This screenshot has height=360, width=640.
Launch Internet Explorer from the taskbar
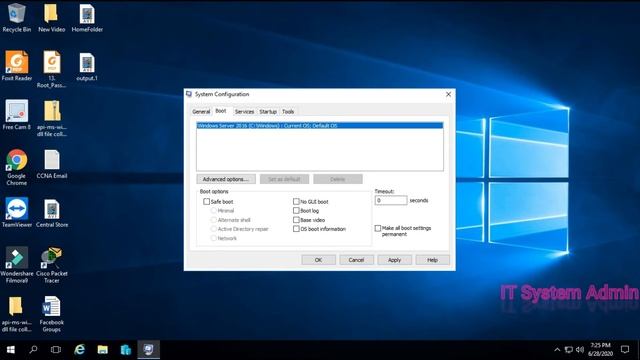click(80, 350)
